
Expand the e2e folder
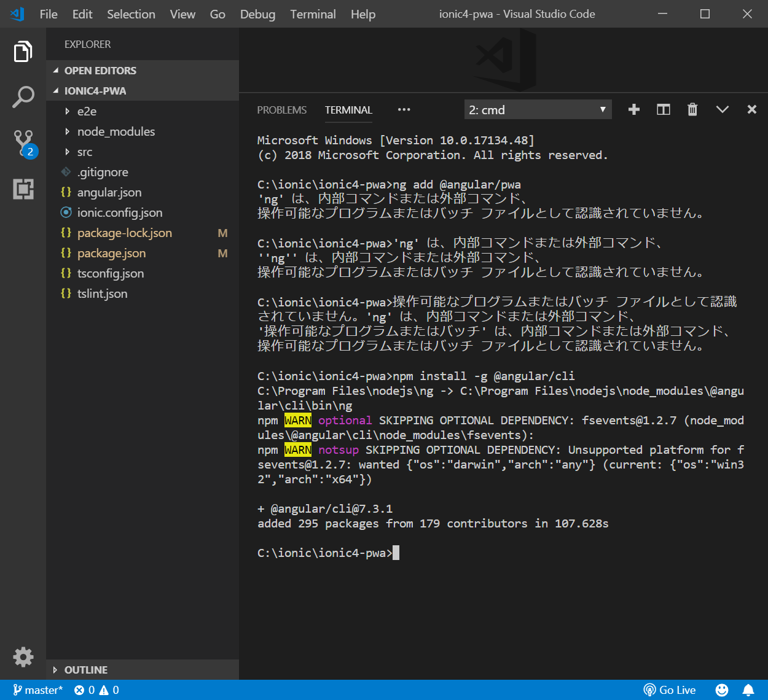[143, 111]
